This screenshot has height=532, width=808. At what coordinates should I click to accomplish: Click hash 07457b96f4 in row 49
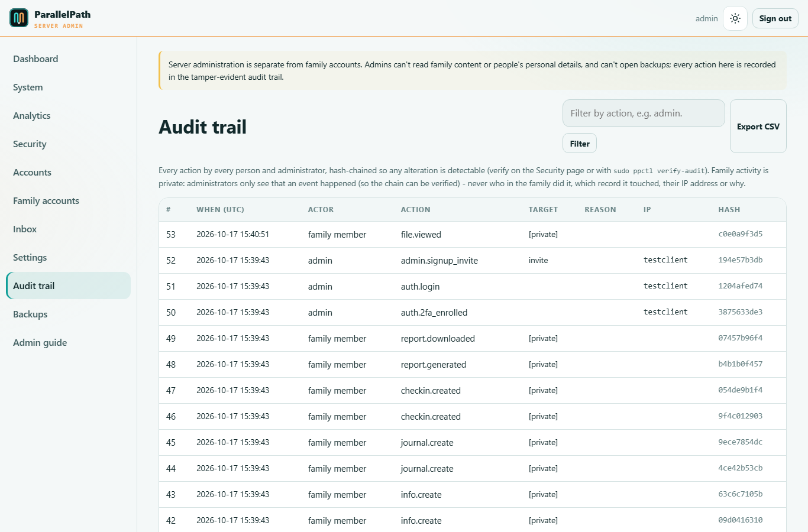coord(741,338)
